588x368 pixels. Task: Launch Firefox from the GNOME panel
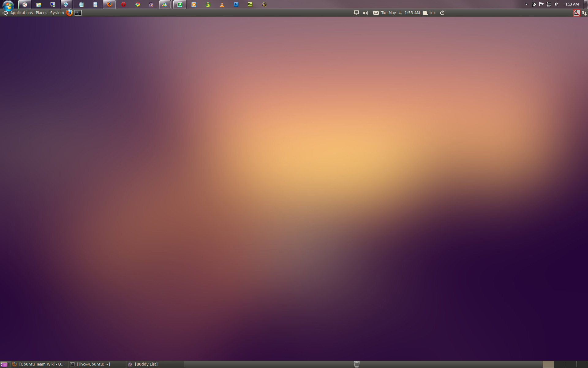69,13
